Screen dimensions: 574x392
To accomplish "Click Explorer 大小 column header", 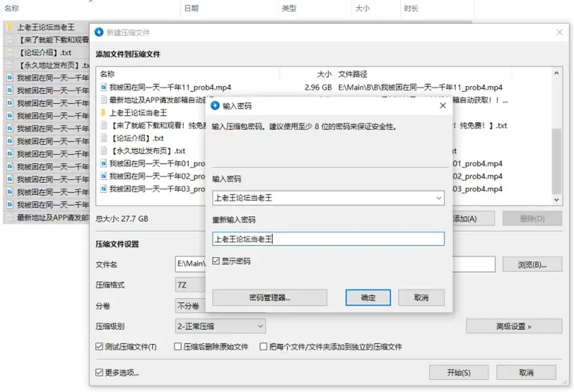I will point(362,8).
